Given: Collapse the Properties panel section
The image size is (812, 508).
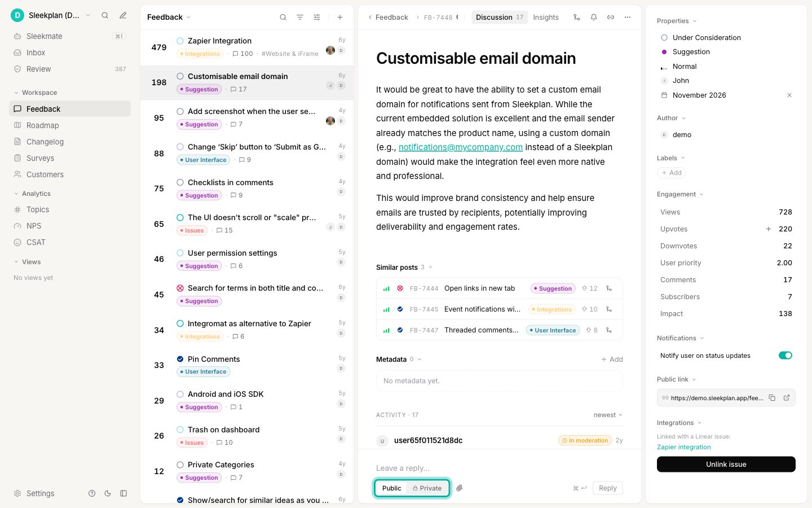Looking at the screenshot, I should pos(677,21).
